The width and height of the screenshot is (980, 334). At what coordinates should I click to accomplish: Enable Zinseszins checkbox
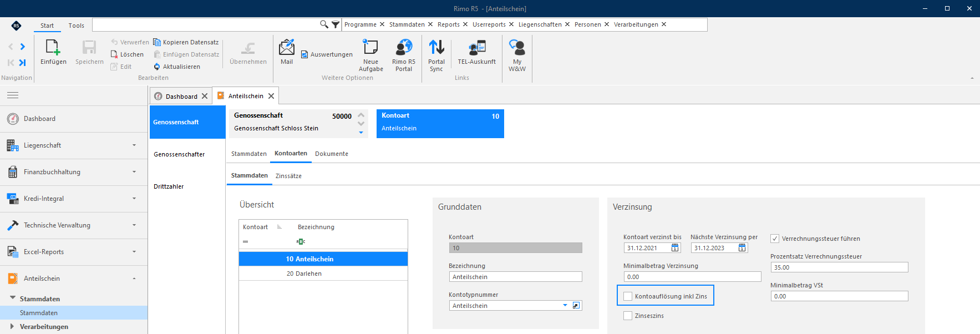tap(628, 316)
